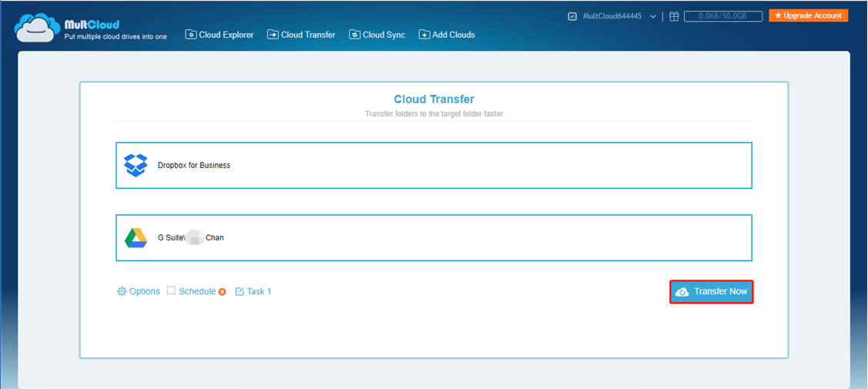868x389 pixels.
Task: Click the Cloud Transfer arrow icon in navigation
Action: pos(273,35)
